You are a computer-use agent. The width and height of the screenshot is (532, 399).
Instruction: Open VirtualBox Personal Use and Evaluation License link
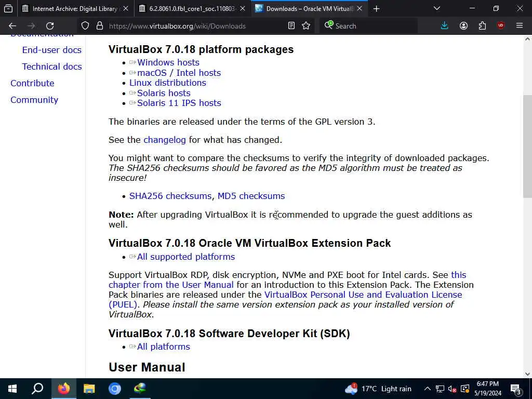(363, 295)
